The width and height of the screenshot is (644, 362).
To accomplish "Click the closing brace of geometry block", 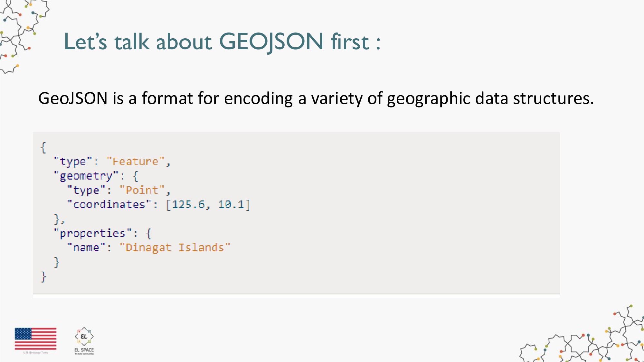I will pyautogui.click(x=59, y=219).
